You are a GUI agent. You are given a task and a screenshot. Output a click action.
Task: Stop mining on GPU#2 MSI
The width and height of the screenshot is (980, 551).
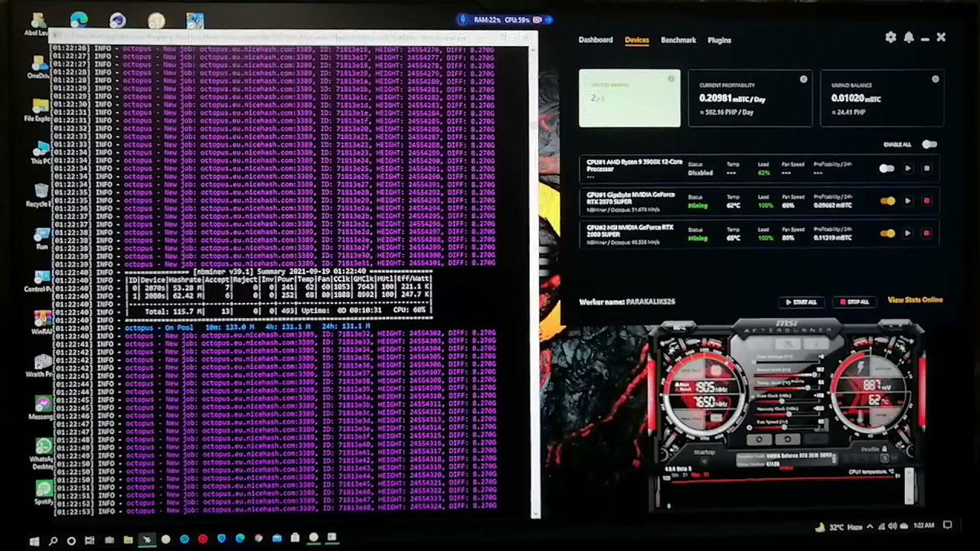click(926, 233)
